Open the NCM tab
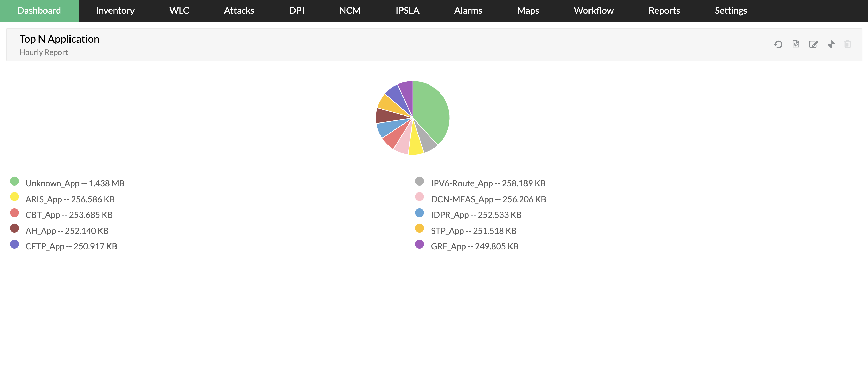The height and width of the screenshot is (378, 868). click(x=350, y=11)
